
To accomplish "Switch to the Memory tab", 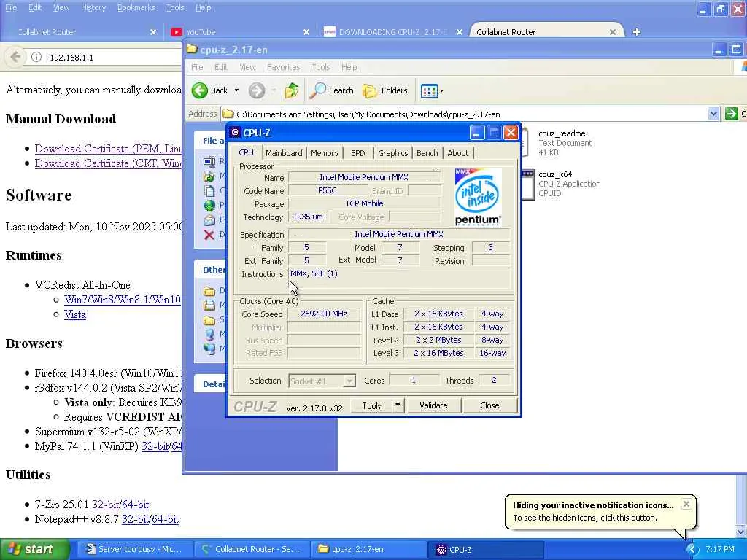I will pos(325,153).
